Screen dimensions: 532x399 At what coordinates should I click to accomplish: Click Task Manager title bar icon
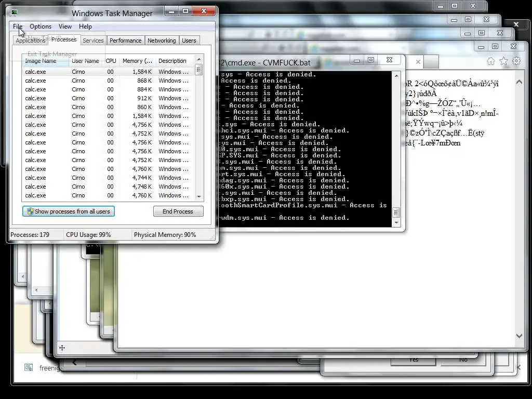[x=14, y=12]
